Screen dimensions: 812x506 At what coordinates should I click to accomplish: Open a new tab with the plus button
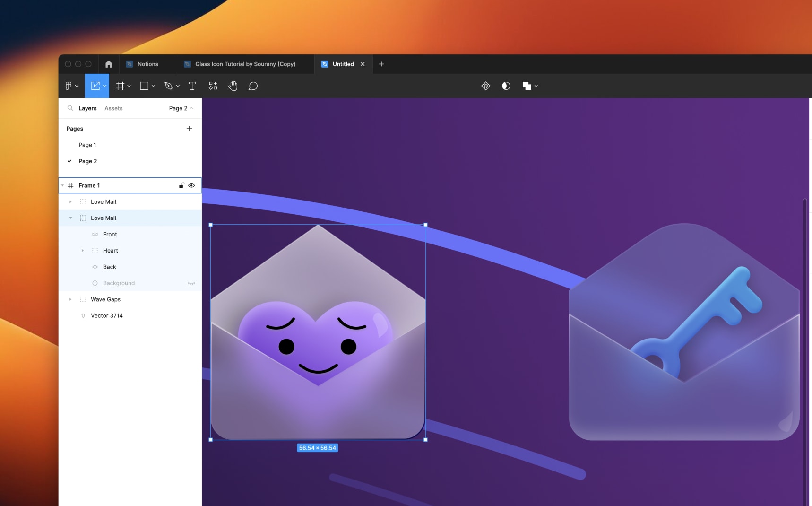(381, 64)
